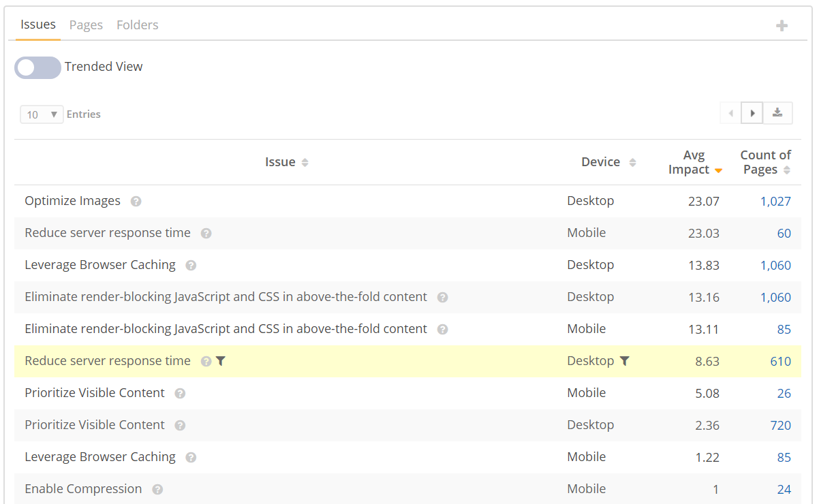The height and width of the screenshot is (504, 819).
Task: Open the Folders tab
Action: click(138, 25)
